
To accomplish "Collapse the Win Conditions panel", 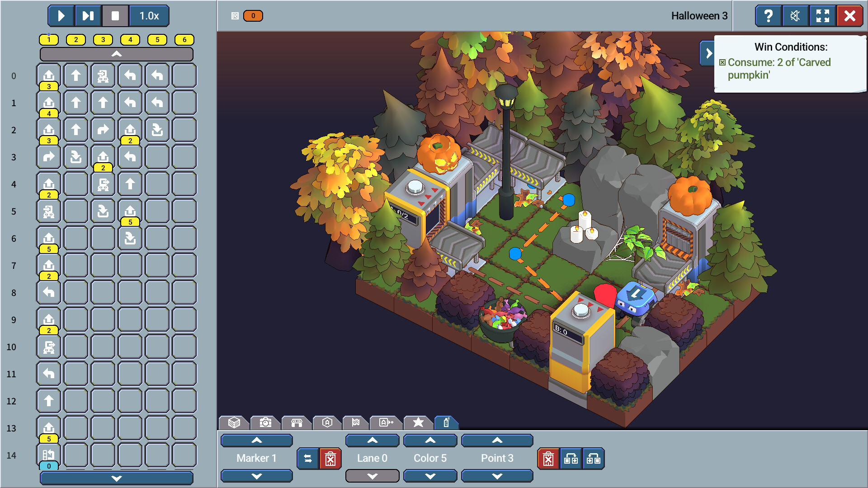I will click(x=708, y=53).
